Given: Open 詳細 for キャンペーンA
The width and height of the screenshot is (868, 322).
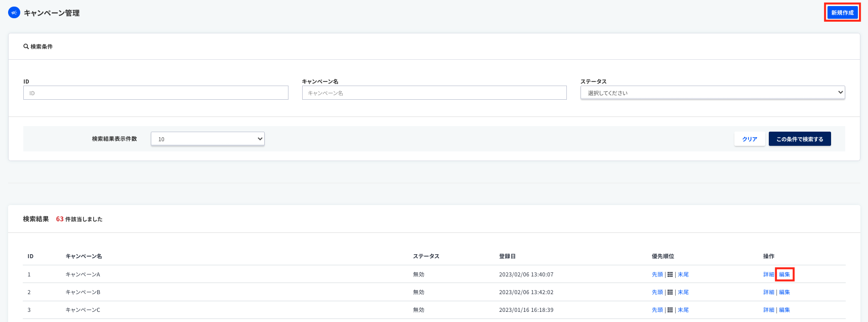Looking at the screenshot, I should click(768, 274).
